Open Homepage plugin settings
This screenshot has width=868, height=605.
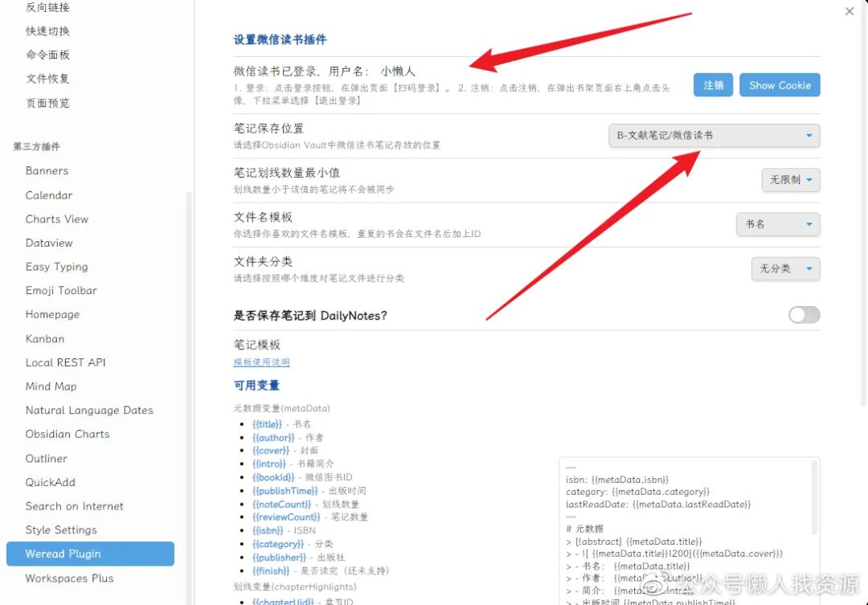click(x=52, y=314)
